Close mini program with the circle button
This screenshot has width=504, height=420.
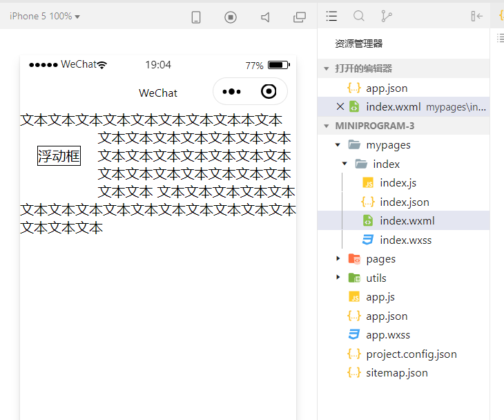click(x=269, y=91)
